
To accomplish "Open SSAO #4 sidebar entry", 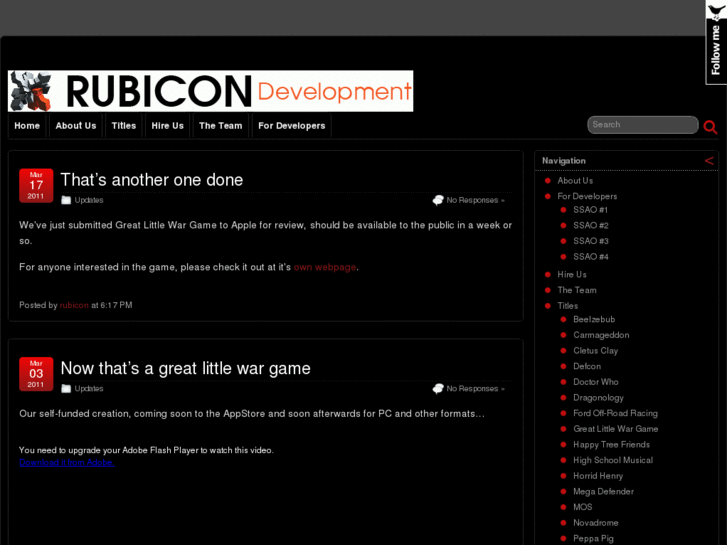I will [x=591, y=257].
